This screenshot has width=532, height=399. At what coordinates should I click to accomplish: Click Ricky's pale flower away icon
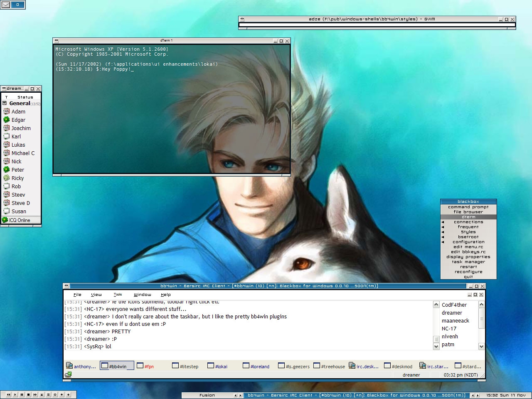point(6,178)
